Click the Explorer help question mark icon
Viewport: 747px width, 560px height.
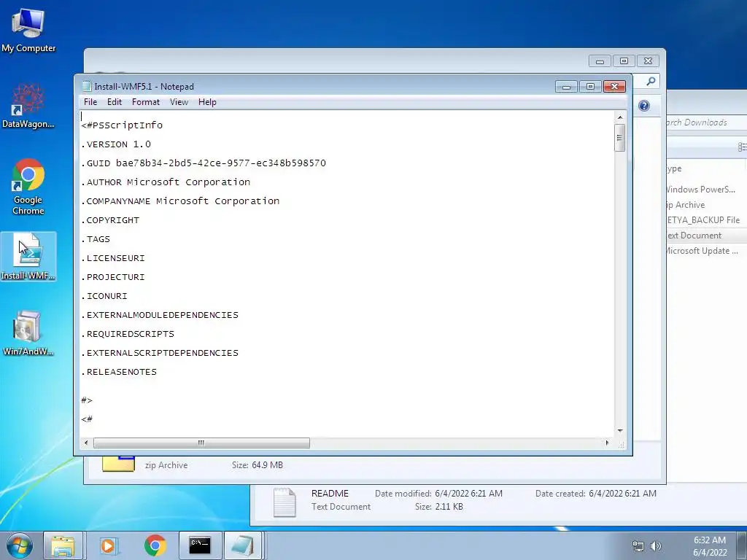point(644,106)
